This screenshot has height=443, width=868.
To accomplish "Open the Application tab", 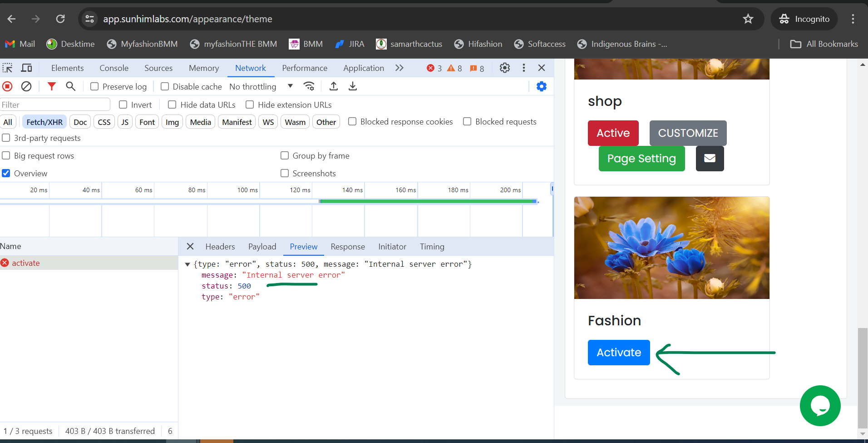I will click(x=364, y=68).
